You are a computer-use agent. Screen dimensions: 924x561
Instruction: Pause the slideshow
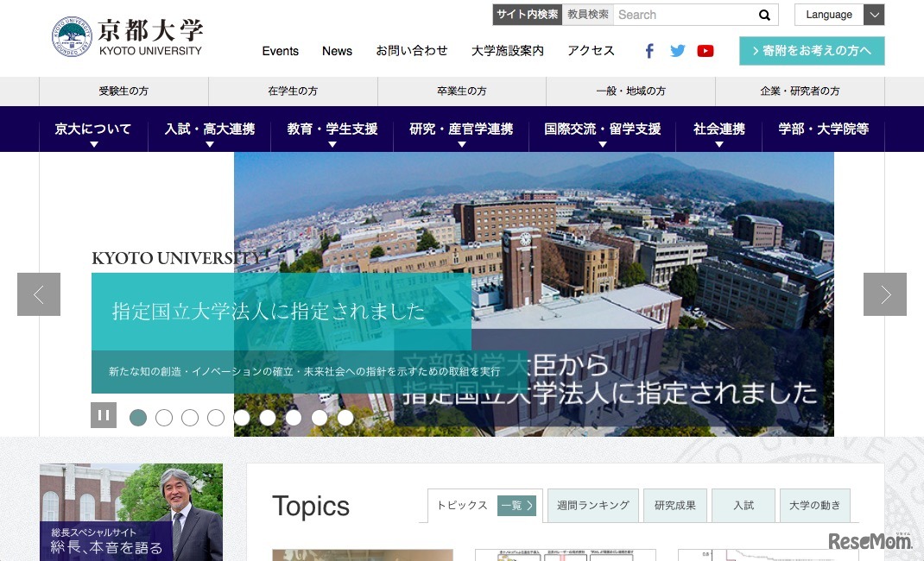pyautogui.click(x=104, y=415)
